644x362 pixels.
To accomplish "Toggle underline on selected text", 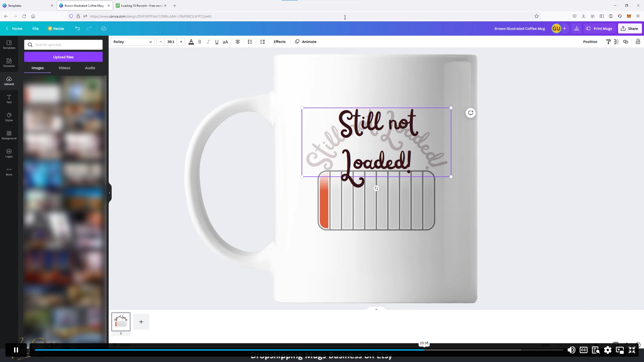I will (x=216, y=42).
